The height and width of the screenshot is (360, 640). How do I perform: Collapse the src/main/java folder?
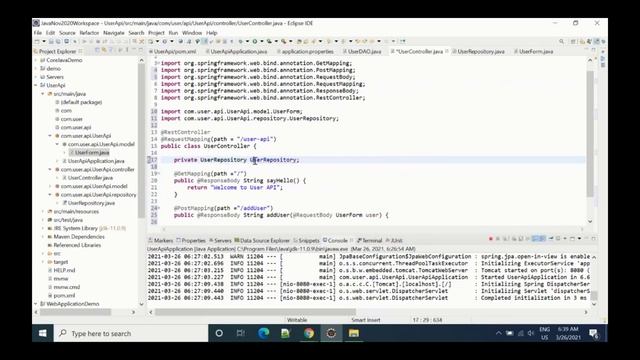click(x=43, y=94)
